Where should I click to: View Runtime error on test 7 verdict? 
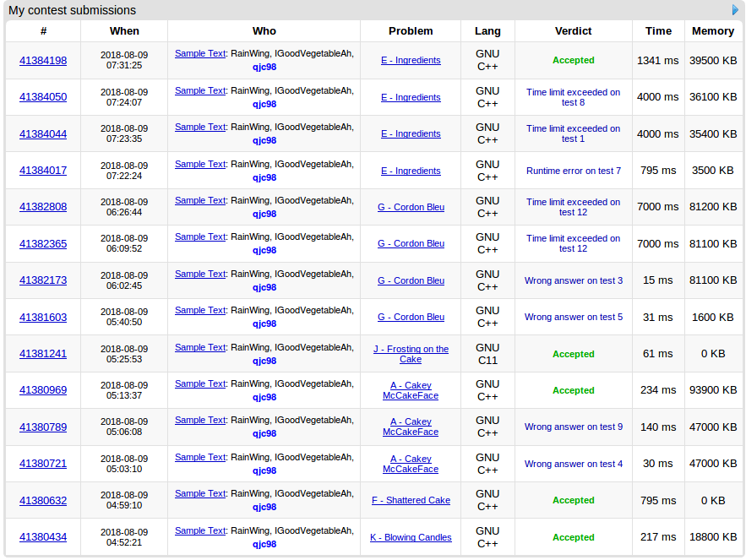573,171
